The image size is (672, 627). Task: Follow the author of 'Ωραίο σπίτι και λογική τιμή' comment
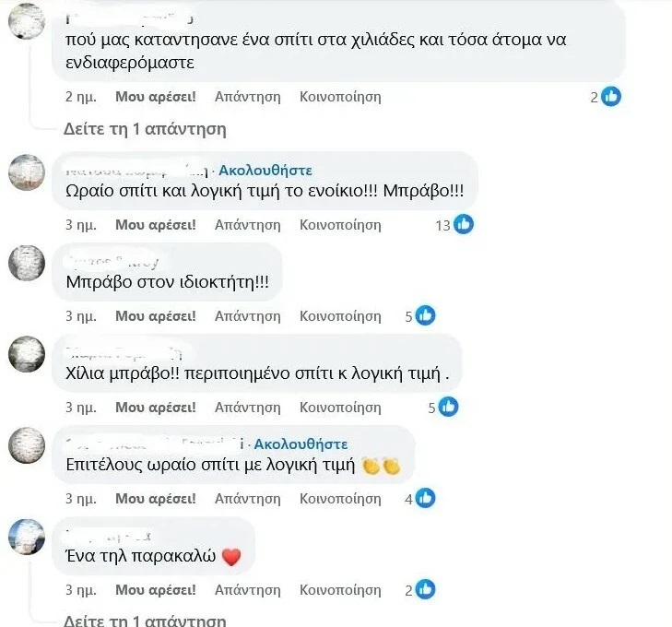click(x=265, y=170)
